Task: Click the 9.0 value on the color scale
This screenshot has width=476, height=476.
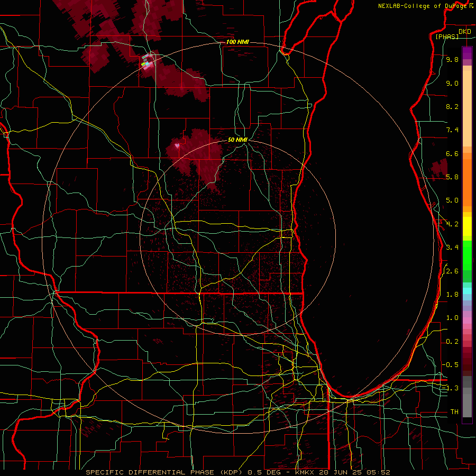Action: point(452,83)
